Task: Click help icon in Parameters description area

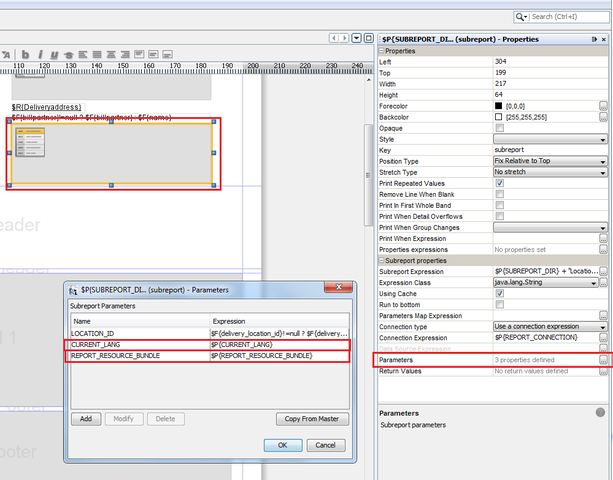Action: coord(601,411)
